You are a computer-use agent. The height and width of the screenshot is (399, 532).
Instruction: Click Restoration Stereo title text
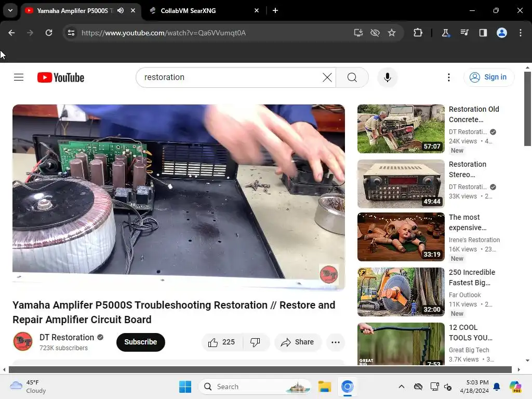coord(468,169)
